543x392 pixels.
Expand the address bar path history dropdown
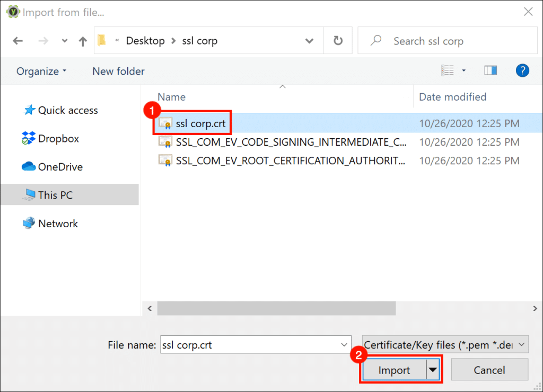[309, 41]
